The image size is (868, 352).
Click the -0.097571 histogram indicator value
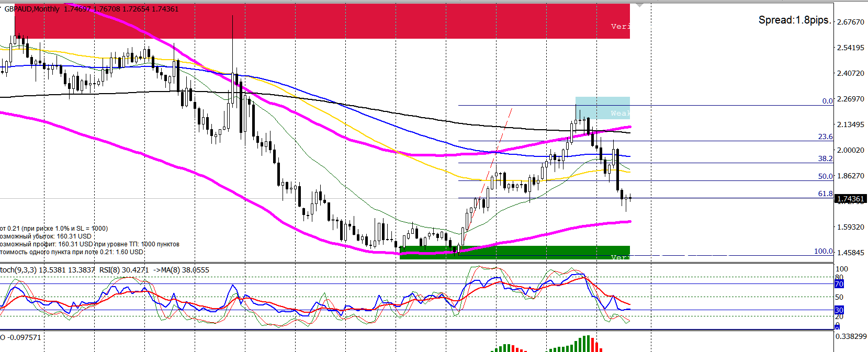click(x=24, y=337)
